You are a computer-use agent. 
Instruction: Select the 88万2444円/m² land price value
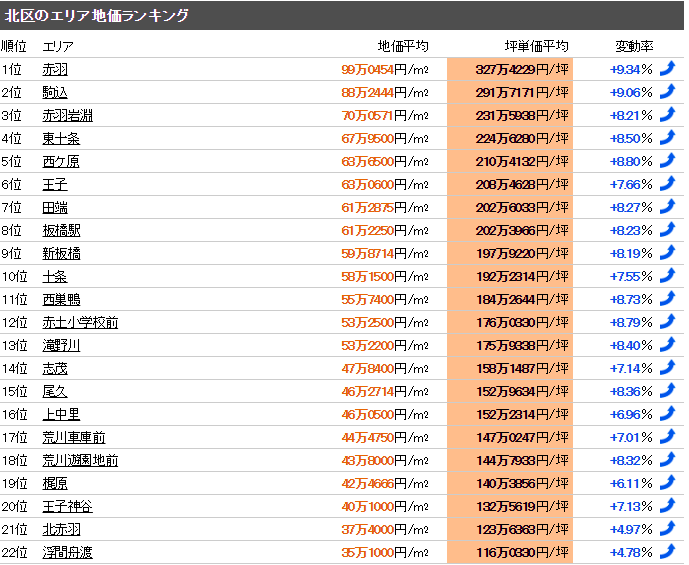[x=385, y=93]
